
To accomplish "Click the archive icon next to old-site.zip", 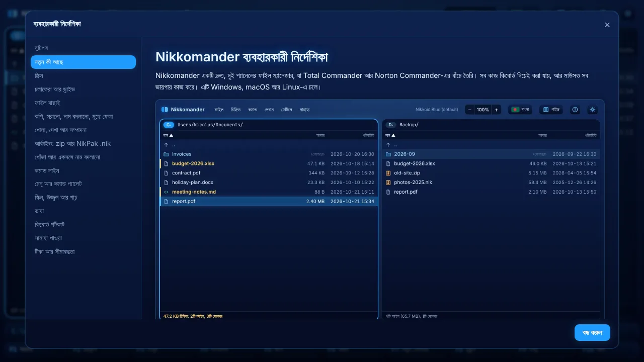I will click(388, 173).
